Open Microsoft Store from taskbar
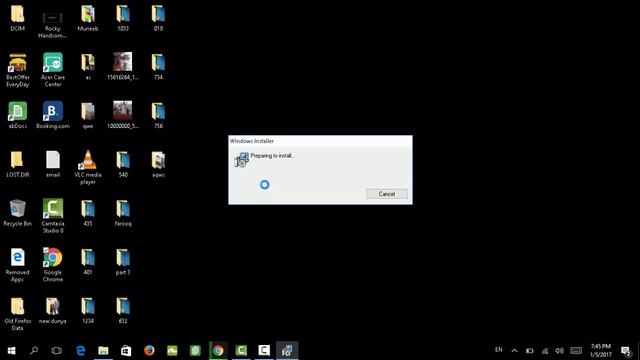The image size is (640, 360). [126, 351]
